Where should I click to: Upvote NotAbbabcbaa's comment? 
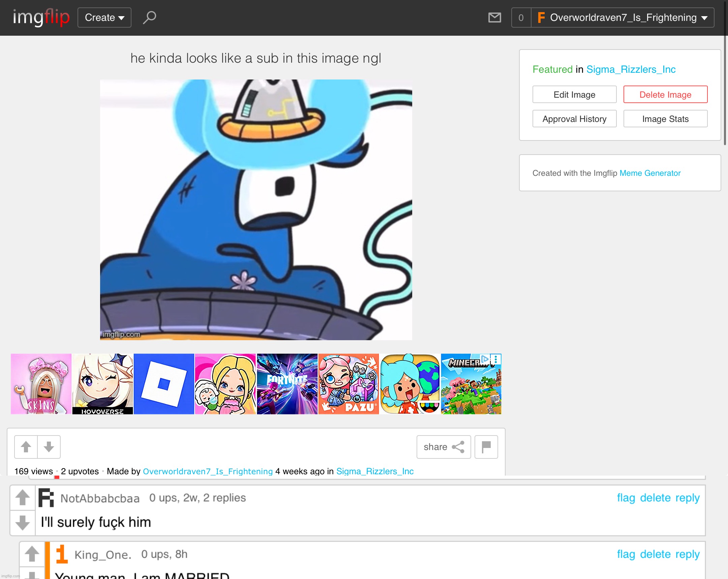(23, 497)
